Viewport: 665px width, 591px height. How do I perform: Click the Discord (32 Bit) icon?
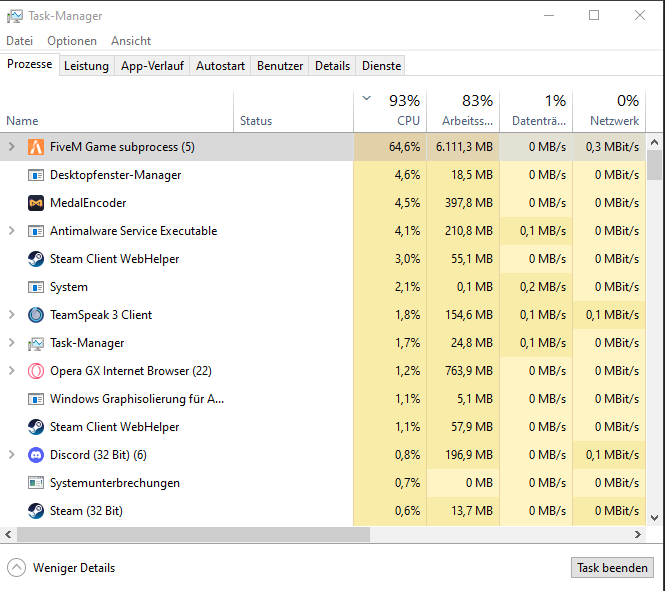pos(36,455)
